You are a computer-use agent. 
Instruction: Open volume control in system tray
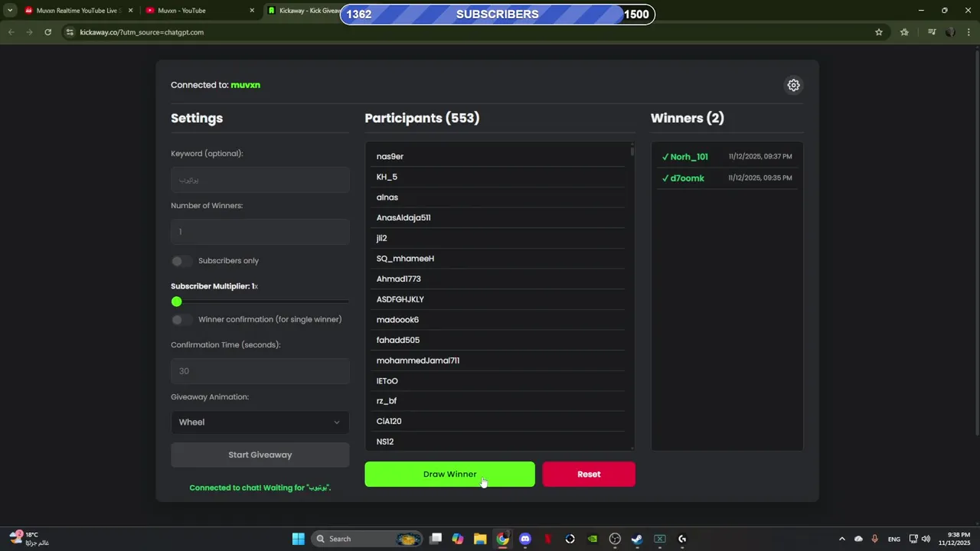(926, 539)
